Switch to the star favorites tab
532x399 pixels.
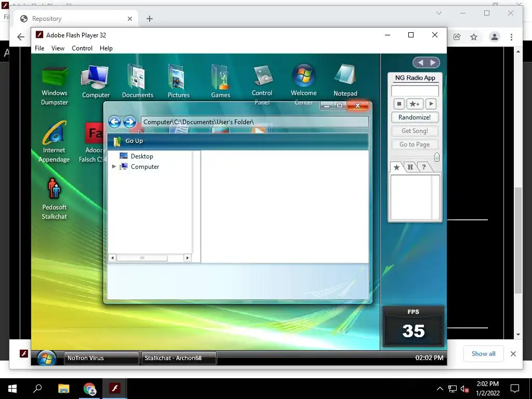396,167
